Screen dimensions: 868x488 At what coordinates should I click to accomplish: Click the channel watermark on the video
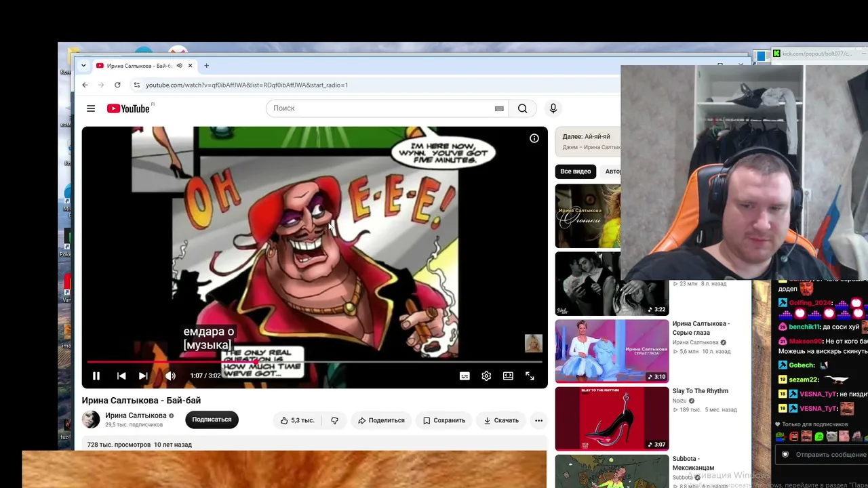534,343
